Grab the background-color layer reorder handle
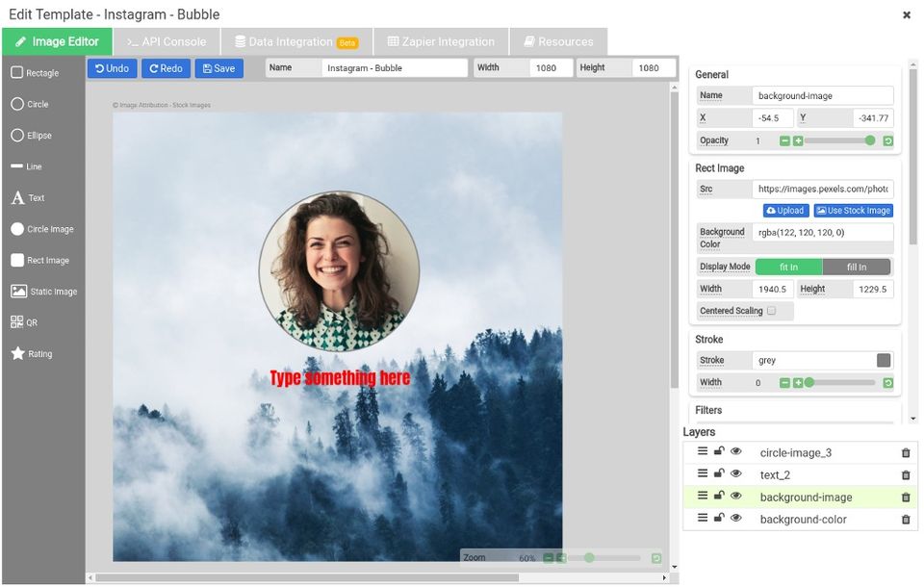924x587 pixels. (x=703, y=518)
